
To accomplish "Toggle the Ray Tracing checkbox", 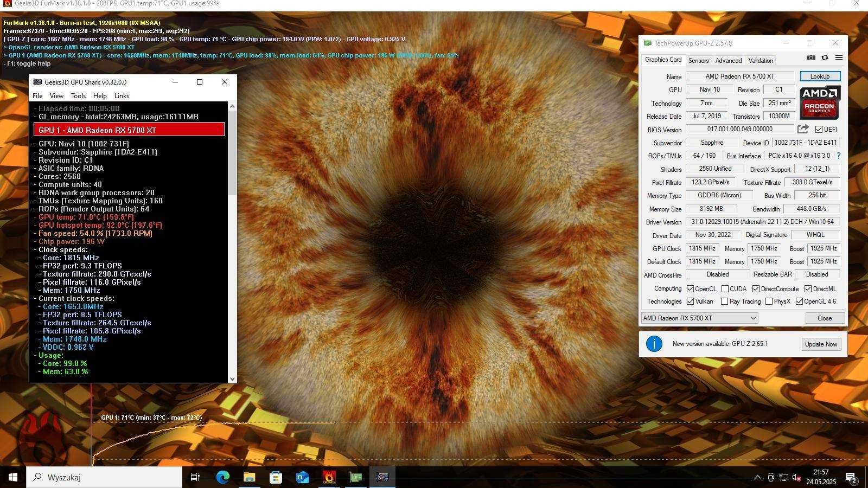I will click(724, 301).
